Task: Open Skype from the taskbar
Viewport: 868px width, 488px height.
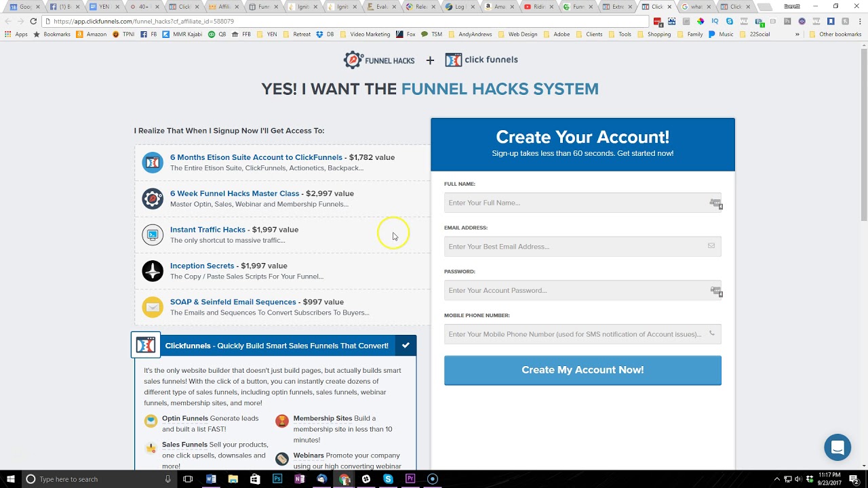Action: tap(388, 479)
